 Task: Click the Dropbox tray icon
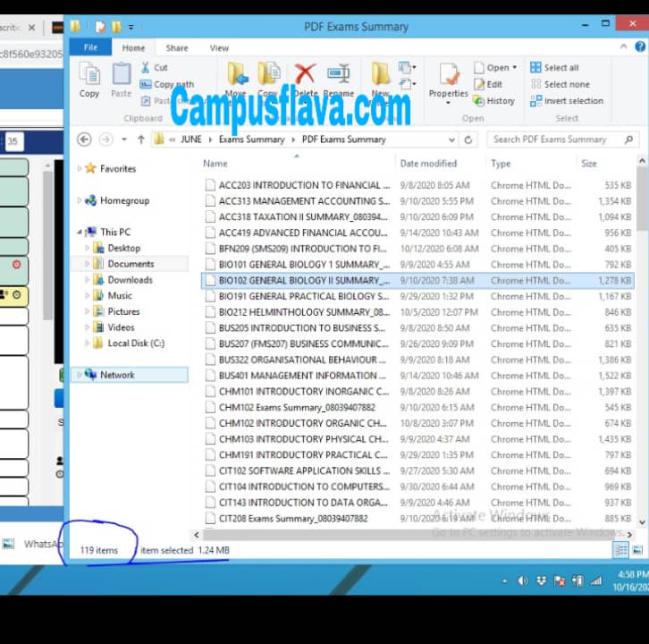click(x=541, y=581)
